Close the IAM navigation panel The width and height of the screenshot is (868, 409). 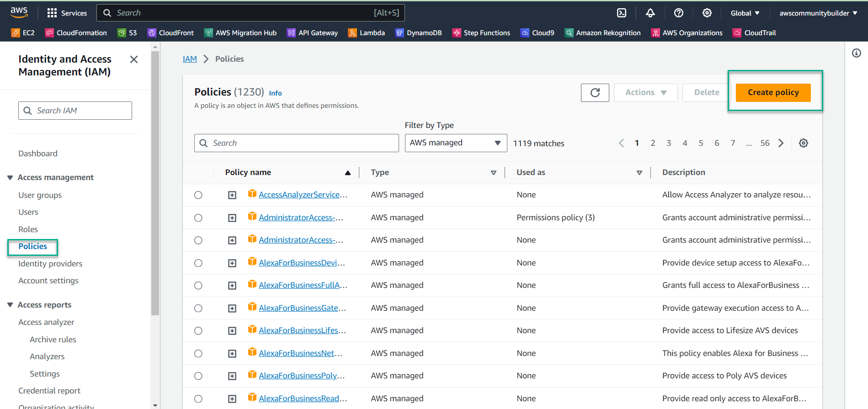pyautogui.click(x=134, y=59)
